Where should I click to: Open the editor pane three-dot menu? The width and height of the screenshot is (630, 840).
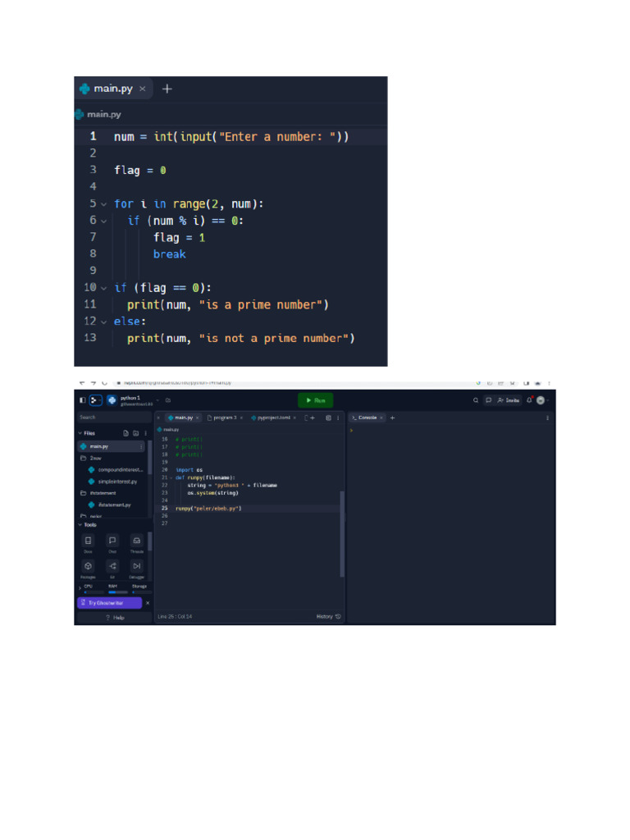[338, 418]
